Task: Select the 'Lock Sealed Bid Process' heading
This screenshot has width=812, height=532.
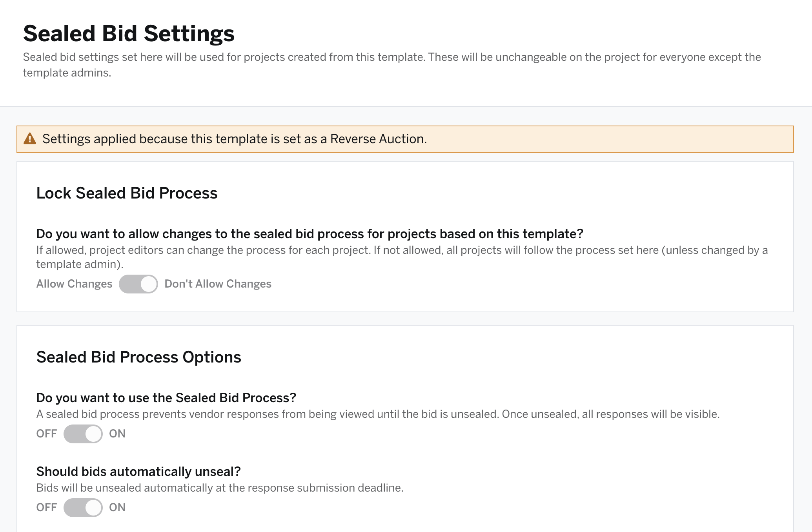Action: pos(127,193)
